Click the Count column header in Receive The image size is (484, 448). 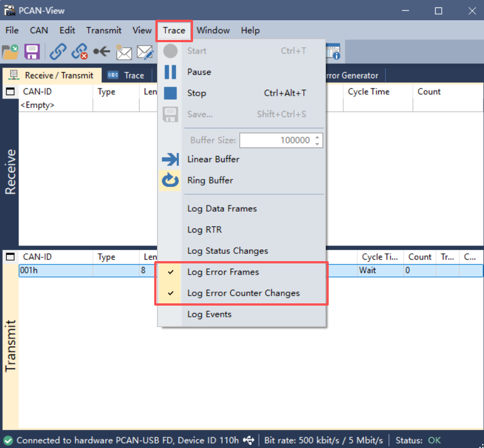click(x=429, y=92)
